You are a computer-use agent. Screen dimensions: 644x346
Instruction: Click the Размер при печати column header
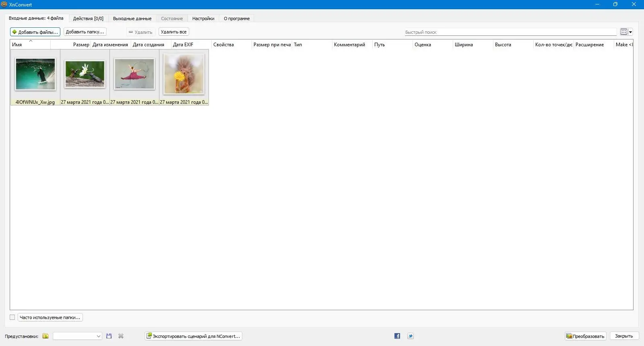coord(272,44)
